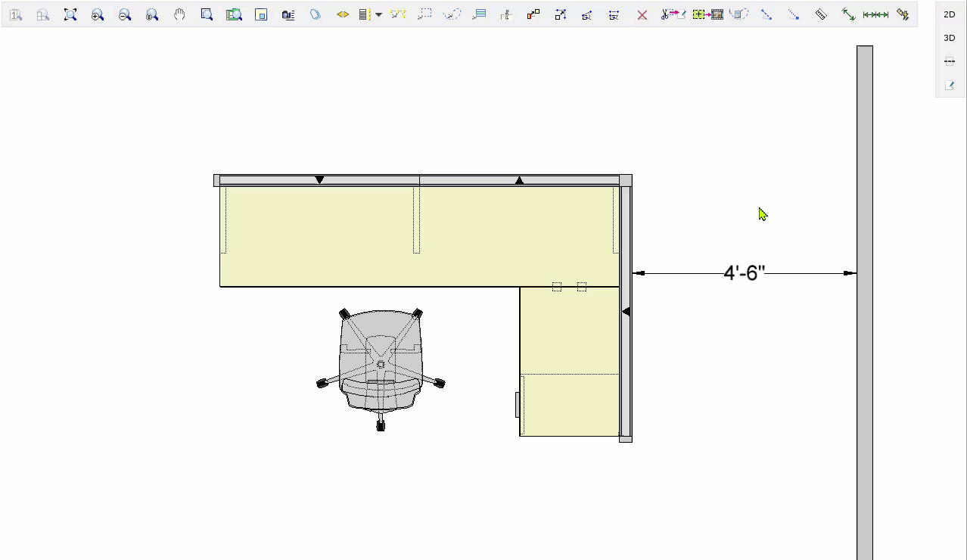The image size is (967, 560).
Task: Open the dropdown arrow beside the list icon
Action: point(378,14)
